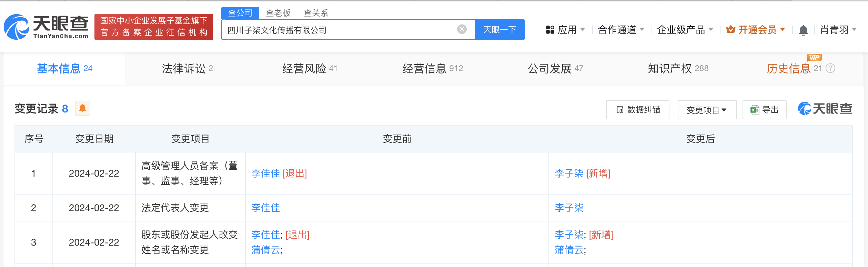Click the help question mark icon
Image resolution: width=868 pixels, height=267 pixels.
[831, 68]
